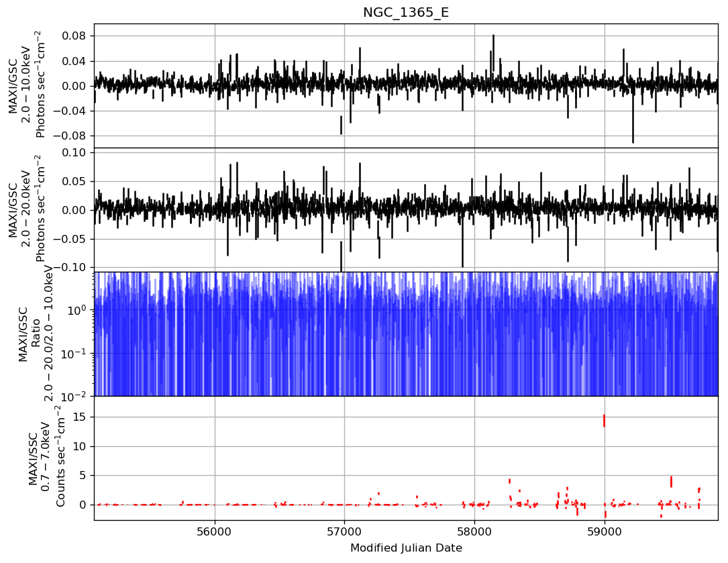The height and width of the screenshot is (563, 728).
Task: Click the −0.05 y-axis tick label
Action: [70, 239]
